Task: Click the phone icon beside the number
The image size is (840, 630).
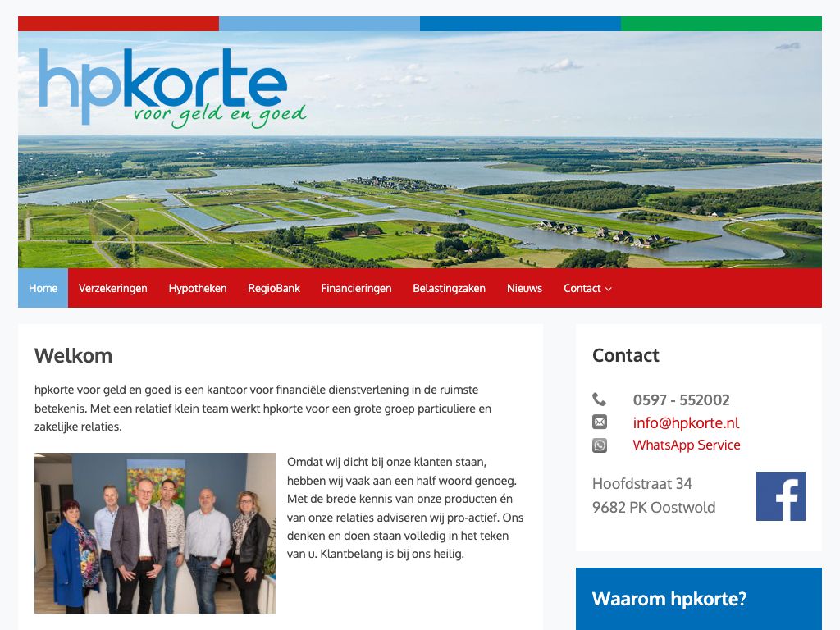Action: (x=600, y=399)
